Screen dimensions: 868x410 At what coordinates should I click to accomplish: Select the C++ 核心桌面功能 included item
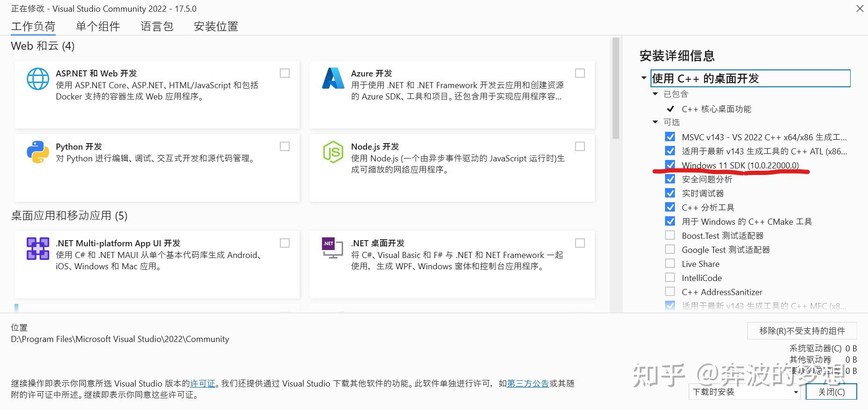tap(716, 109)
